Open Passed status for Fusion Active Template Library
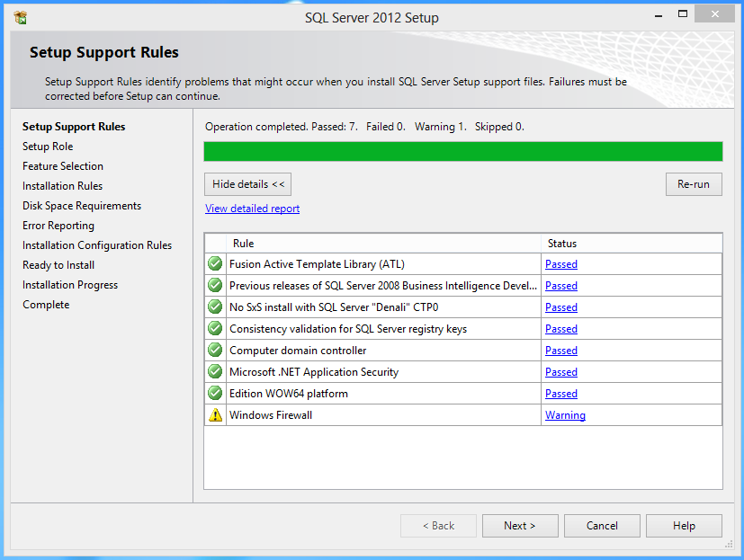The width and height of the screenshot is (744, 560). [561, 264]
